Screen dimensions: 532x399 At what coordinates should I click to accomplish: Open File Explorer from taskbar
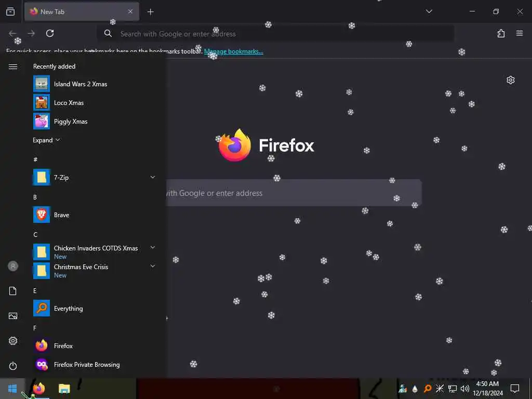point(64,389)
